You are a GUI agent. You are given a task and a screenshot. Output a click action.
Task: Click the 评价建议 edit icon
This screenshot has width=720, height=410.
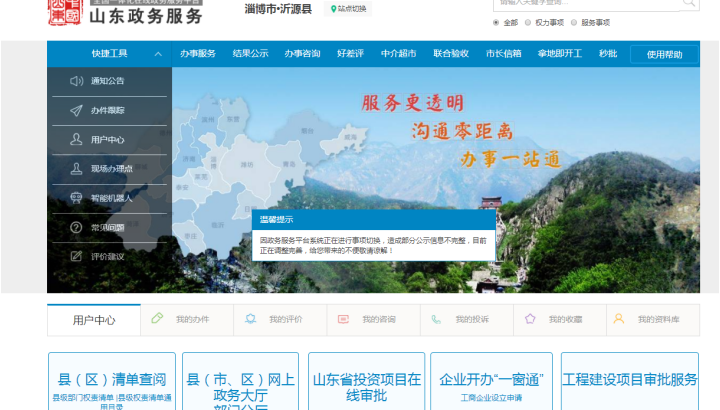(77, 257)
